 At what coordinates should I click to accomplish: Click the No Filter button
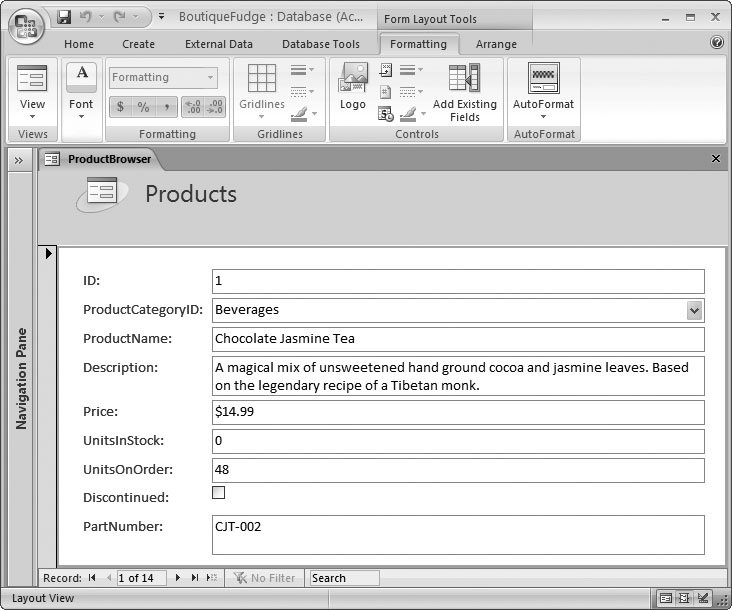(x=264, y=578)
